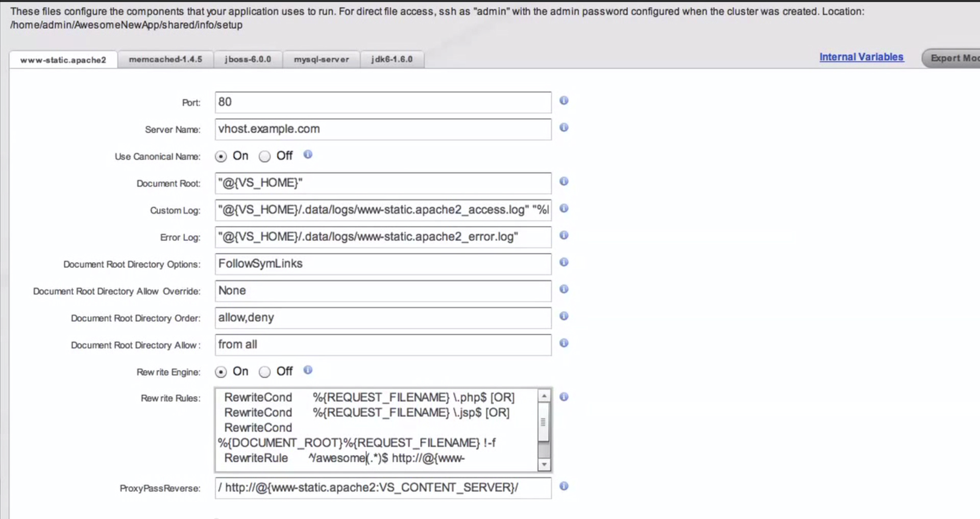The image size is (980, 519).
Task: Open the Internal Variables link
Action: tap(861, 57)
